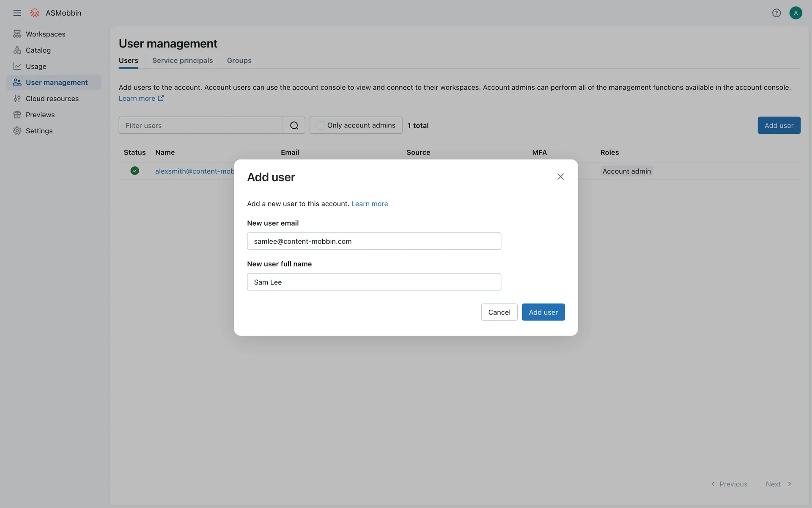The height and width of the screenshot is (508, 812).
Task: Click the New user email field
Action: pyautogui.click(x=374, y=241)
